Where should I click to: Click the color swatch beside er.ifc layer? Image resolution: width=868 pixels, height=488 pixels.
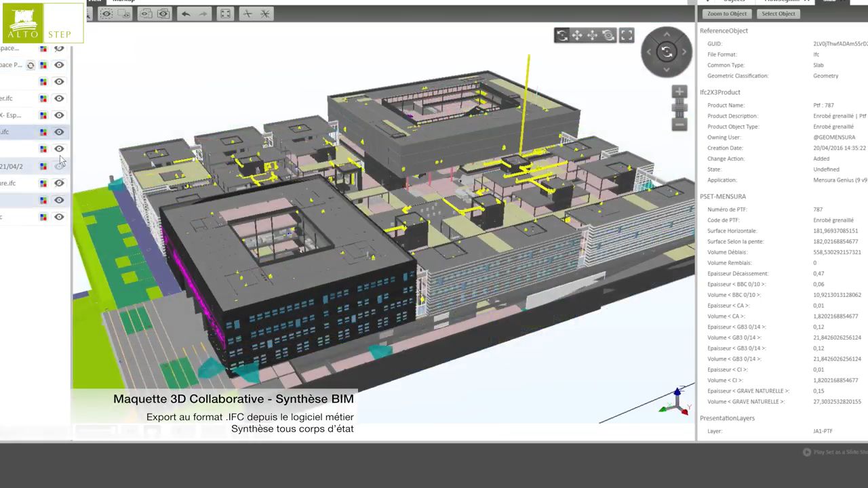(x=43, y=98)
